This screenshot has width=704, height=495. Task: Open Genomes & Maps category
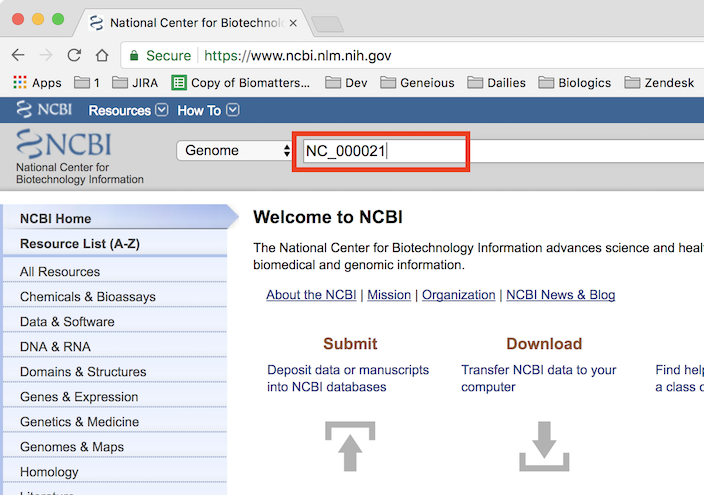[x=115, y=446]
